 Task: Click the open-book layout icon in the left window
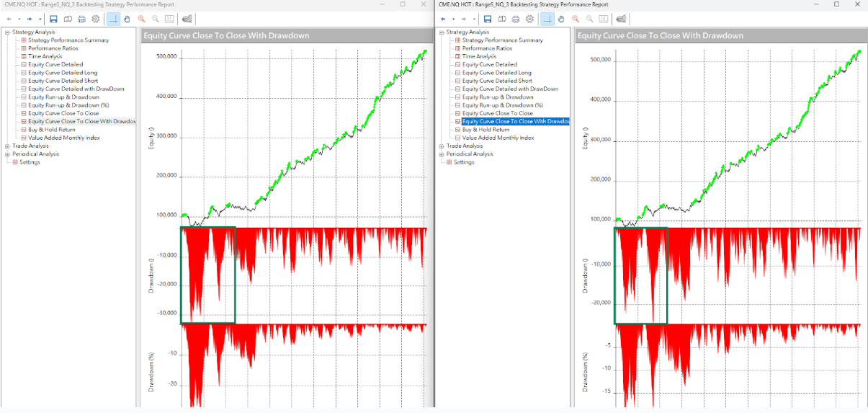pos(67,19)
